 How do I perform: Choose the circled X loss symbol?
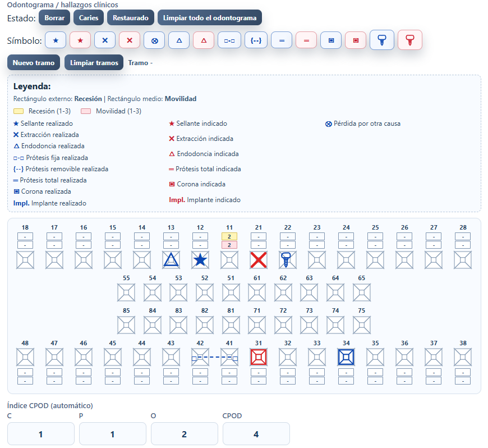(x=154, y=40)
